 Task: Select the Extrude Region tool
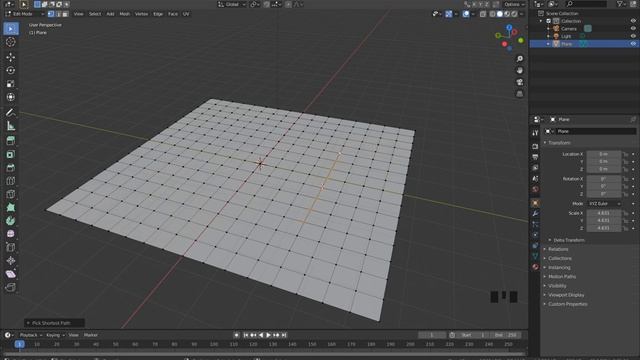point(11,141)
